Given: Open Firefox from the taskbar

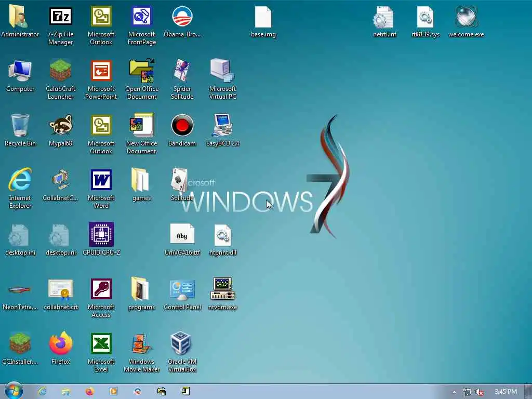Looking at the screenshot, I should [x=89, y=392].
